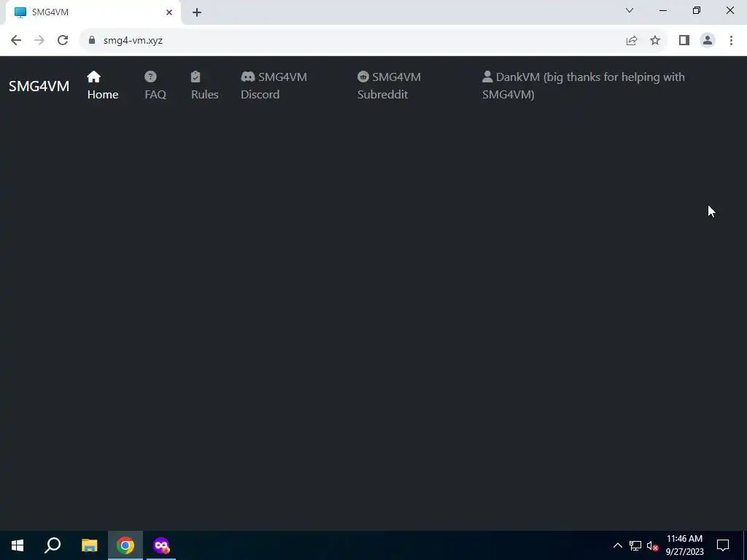Image resolution: width=747 pixels, height=560 pixels.
Task: Open File Explorer from the taskbar
Action: pos(89,545)
